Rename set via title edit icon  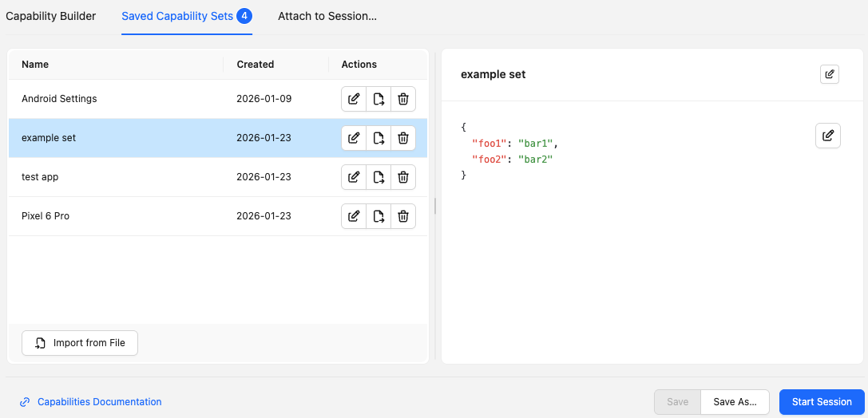click(x=830, y=74)
